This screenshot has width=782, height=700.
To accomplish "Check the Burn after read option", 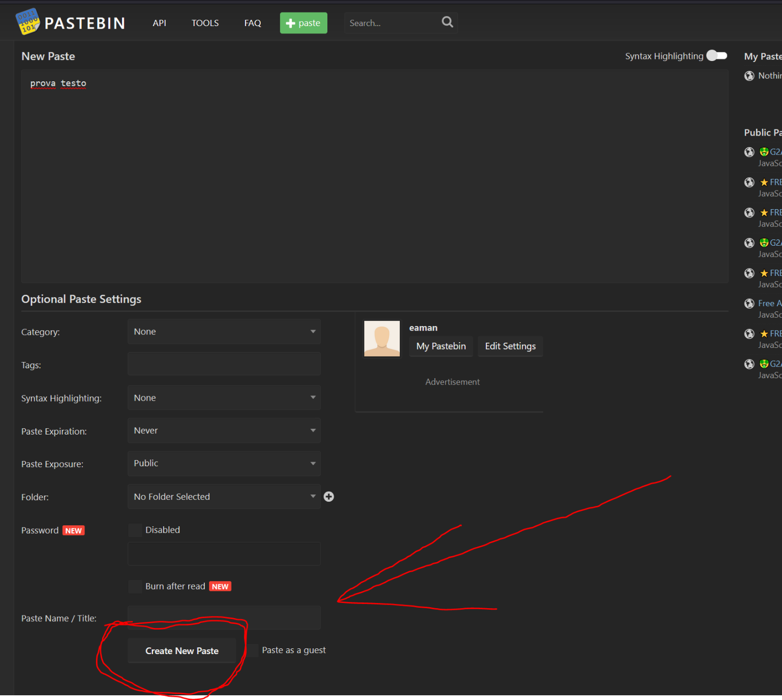I will 135,587.
